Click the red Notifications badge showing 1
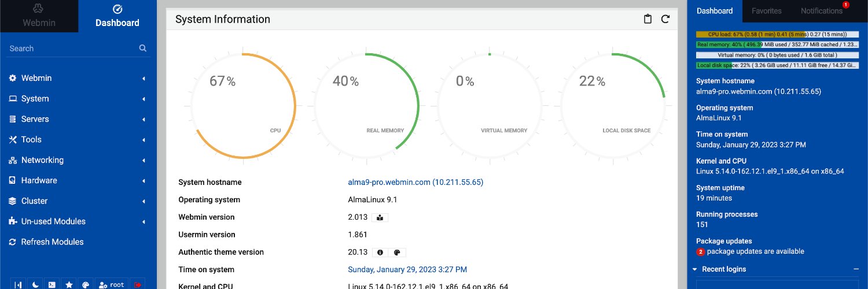Image resolution: width=868 pixels, height=289 pixels. click(846, 5)
